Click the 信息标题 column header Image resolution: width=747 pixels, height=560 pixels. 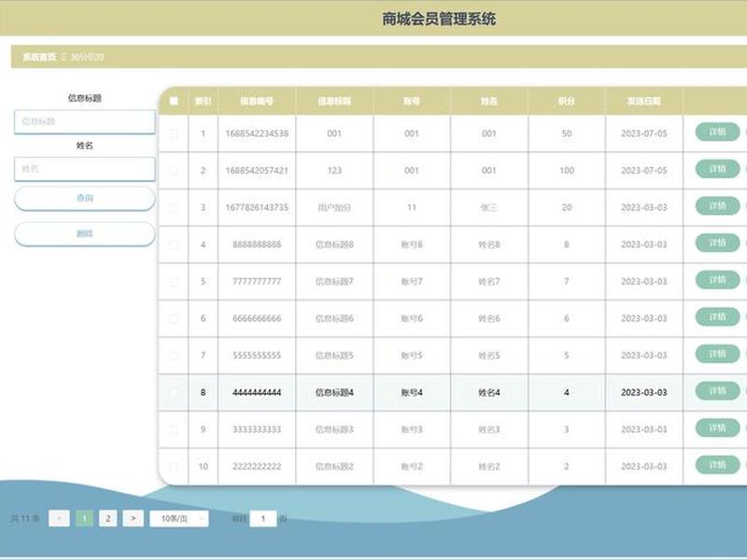pos(334,101)
